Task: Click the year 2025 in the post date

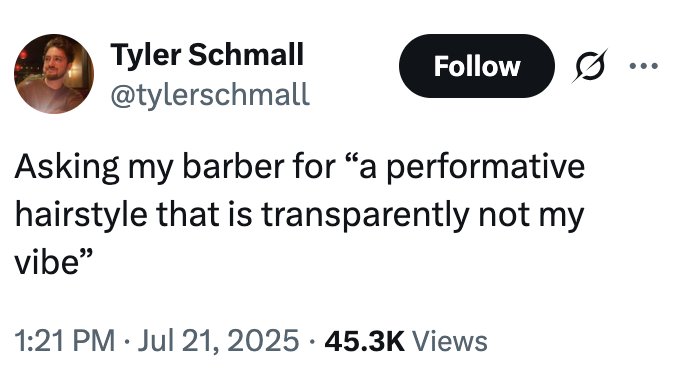Action: pyautogui.click(x=263, y=341)
